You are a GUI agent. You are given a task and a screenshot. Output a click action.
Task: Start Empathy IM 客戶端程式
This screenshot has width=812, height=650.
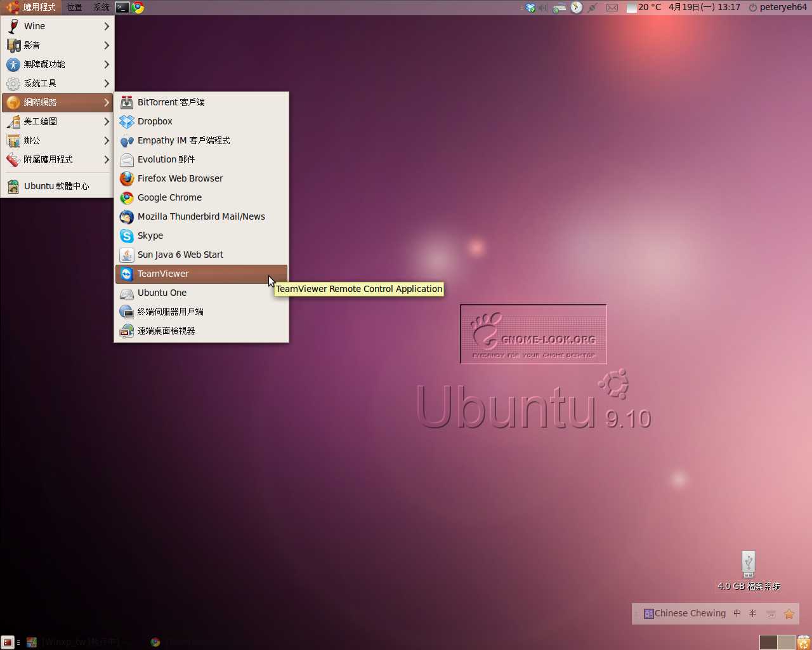point(201,140)
